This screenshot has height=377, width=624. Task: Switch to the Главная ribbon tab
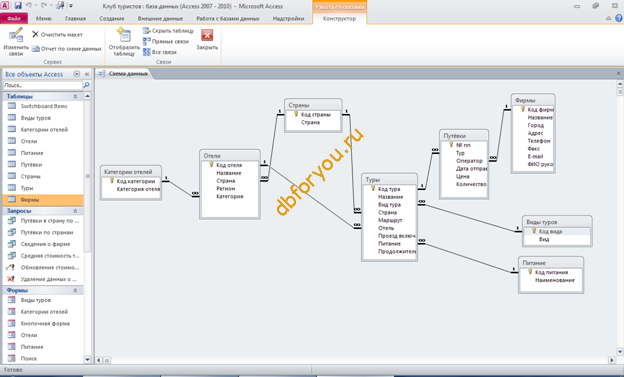pyautogui.click(x=76, y=18)
